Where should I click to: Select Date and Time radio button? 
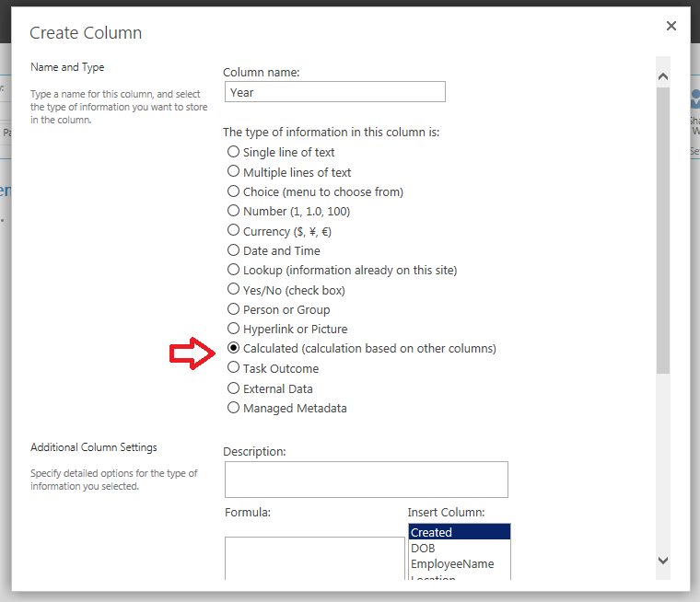(x=234, y=250)
